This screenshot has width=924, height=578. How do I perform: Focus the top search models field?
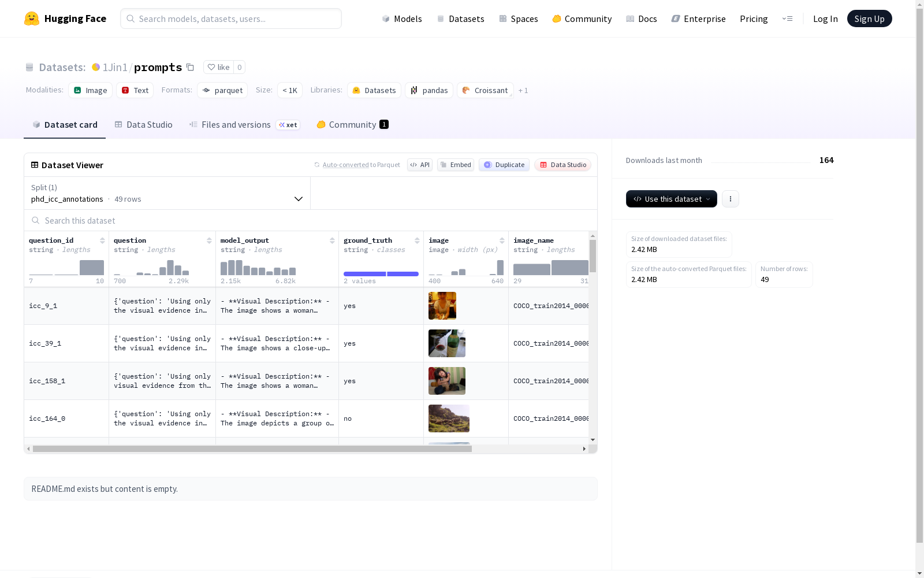click(x=231, y=18)
